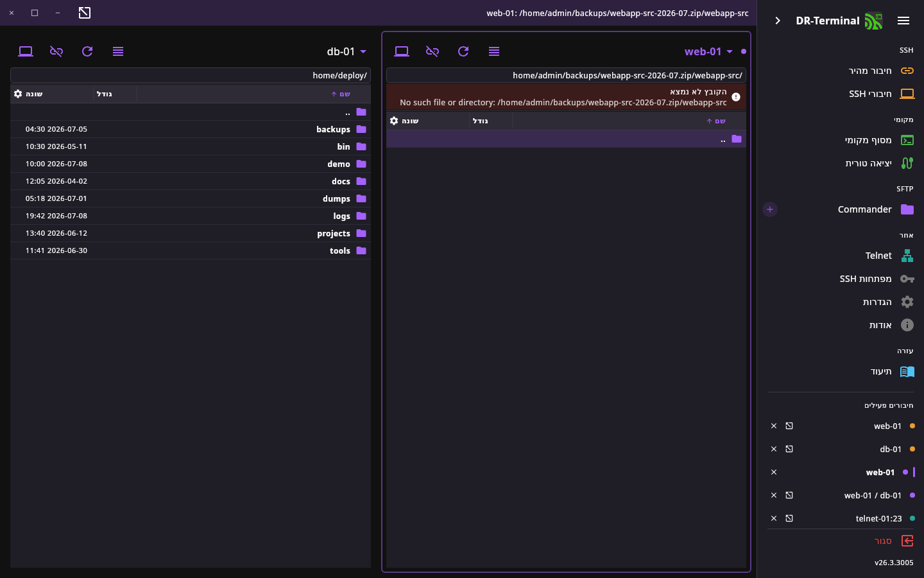Click the DR-Terminal logo icon

(873, 21)
